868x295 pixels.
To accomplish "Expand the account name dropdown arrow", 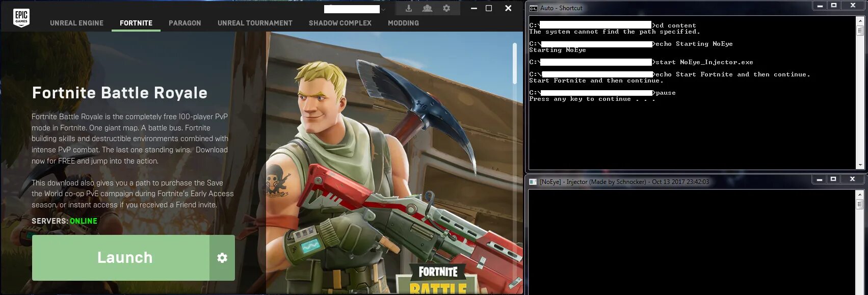I will click(383, 10).
